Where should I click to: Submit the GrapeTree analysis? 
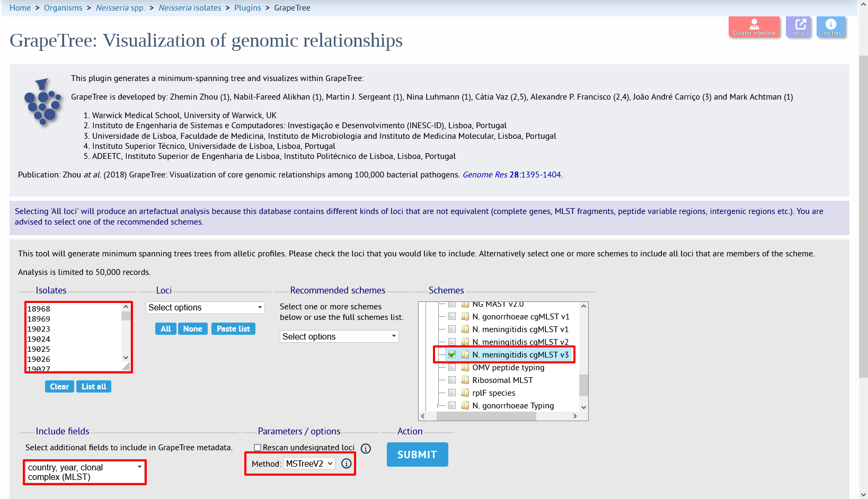pos(418,455)
